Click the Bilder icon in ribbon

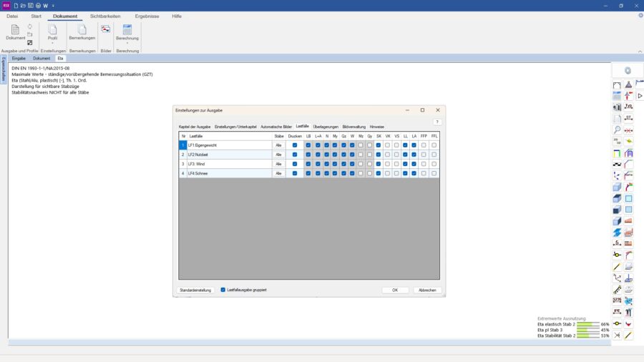point(106,29)
